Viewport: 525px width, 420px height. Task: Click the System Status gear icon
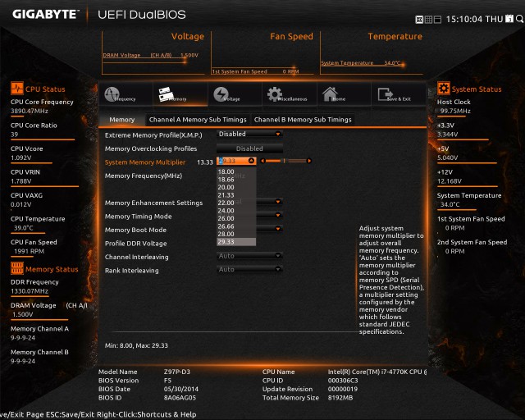[x=443, y=89]
